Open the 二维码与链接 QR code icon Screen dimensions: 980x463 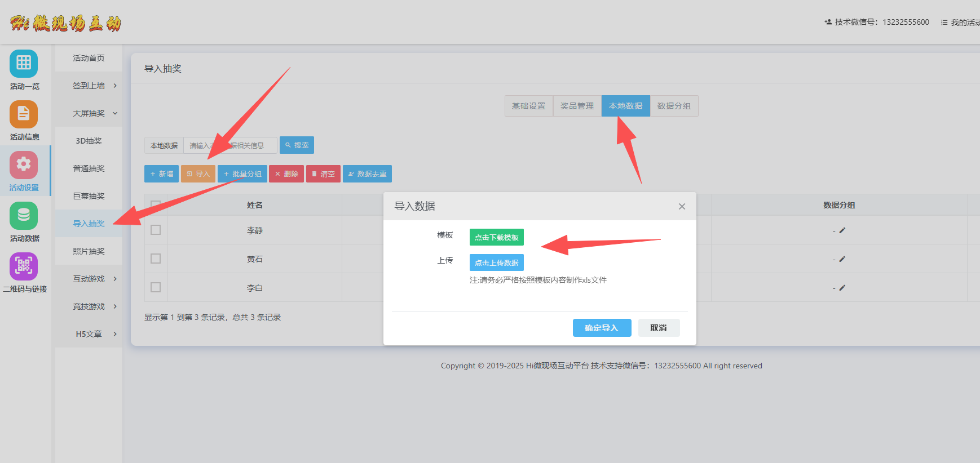[x=24, y=266]
